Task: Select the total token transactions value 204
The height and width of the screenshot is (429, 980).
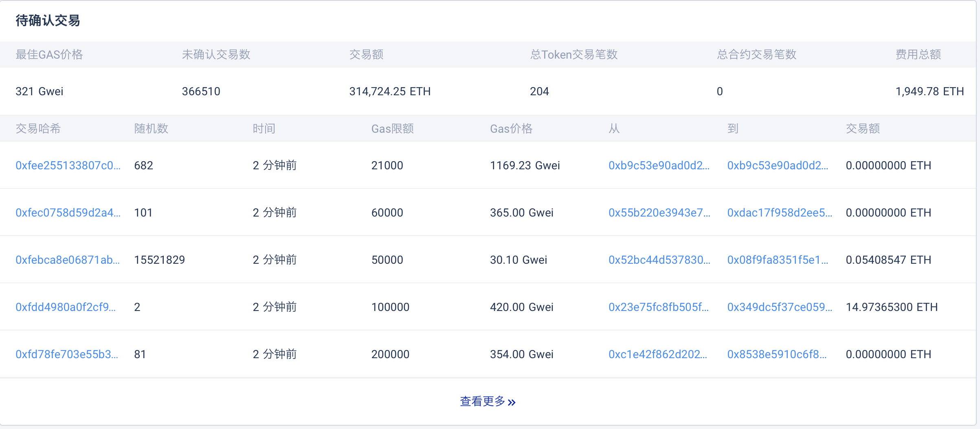Action: point(539,91)
